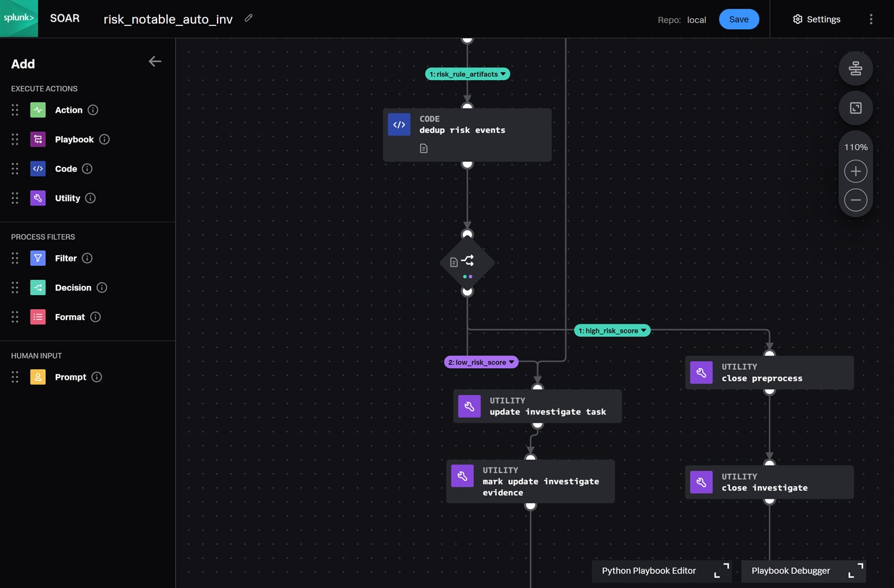Viewport: 894px width, 588px height.
Task: Edit playbook name with pencil icon
Action: tap(249, 18)
